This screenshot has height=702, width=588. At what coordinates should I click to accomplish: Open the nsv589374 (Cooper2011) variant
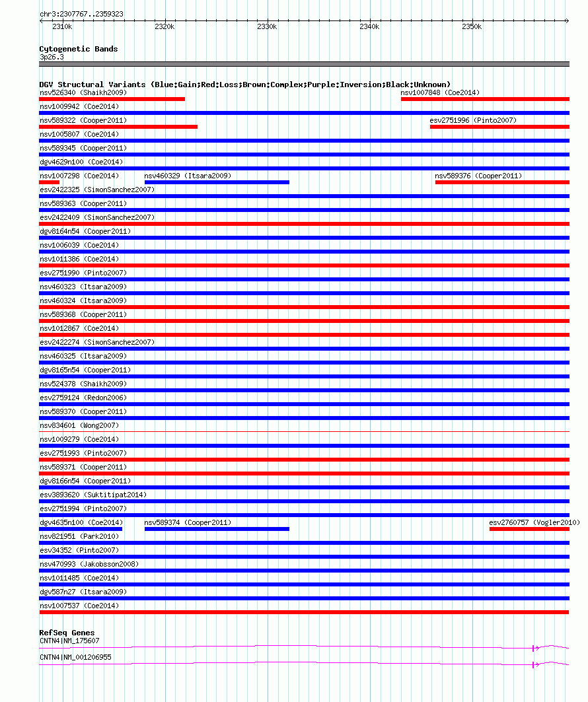tap(188, 523)
